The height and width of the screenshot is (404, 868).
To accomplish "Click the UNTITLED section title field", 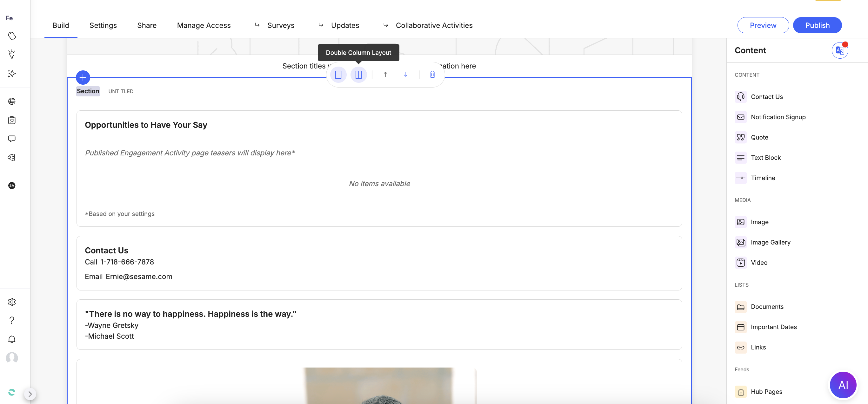I will pos(121,91).
